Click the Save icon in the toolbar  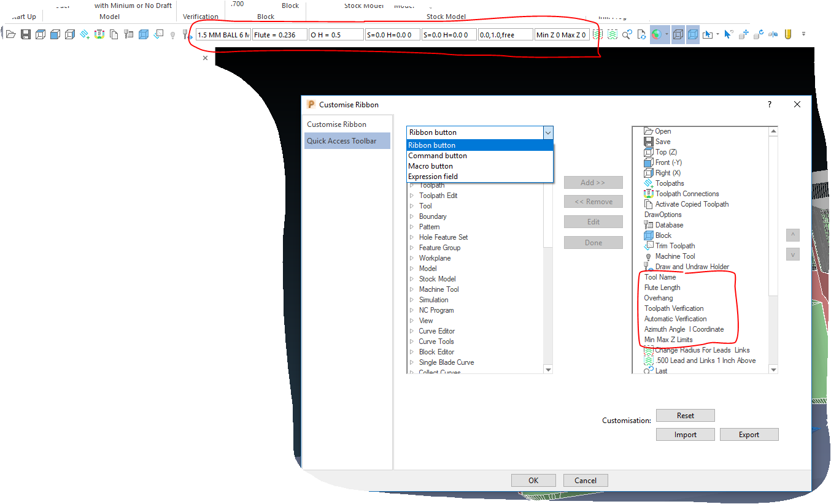pos(25,34)
